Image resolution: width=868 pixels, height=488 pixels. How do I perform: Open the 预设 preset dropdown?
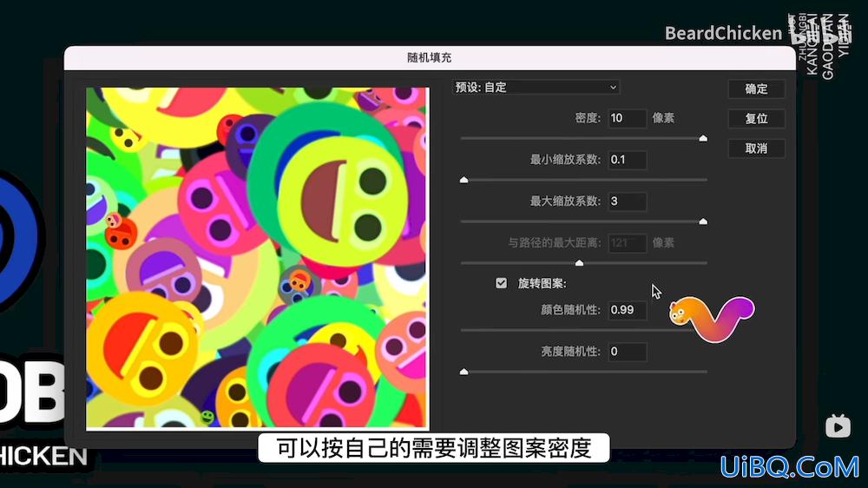536,87
